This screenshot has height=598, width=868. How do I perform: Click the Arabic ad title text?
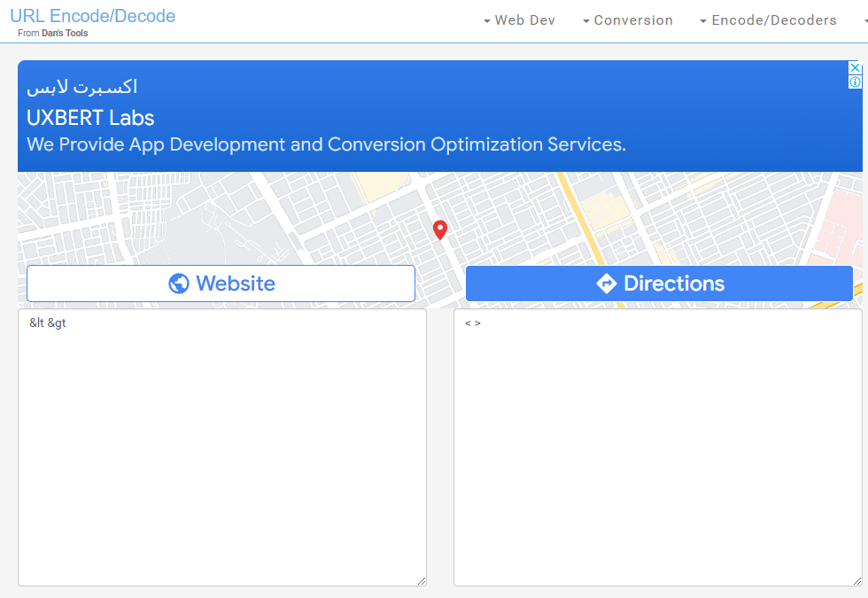click(81, 87)
